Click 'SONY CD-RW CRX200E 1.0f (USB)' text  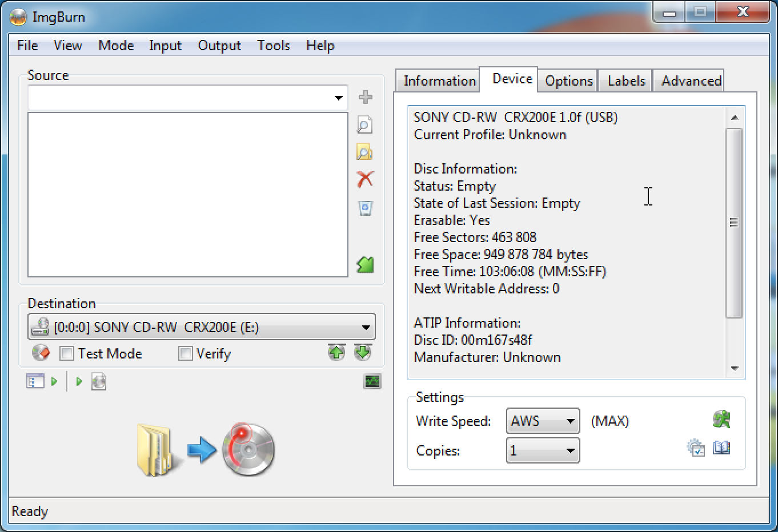click(515, 118)
